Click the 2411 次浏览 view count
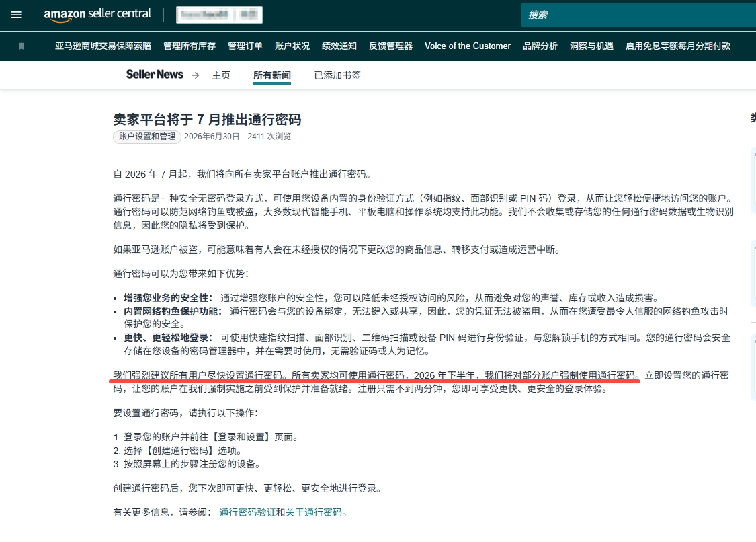This screenshot has width=756, height=542. (269, 137)
